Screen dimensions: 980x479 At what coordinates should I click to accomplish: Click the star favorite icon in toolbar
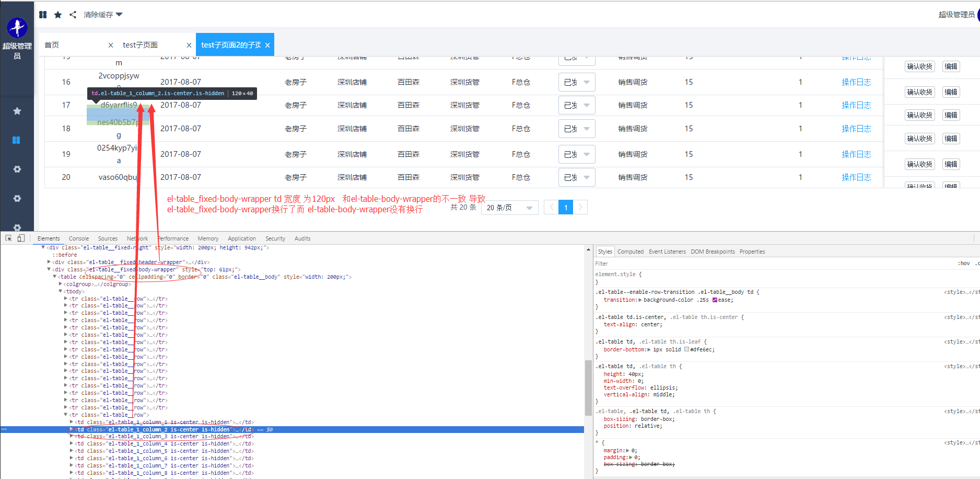(57, 14)
